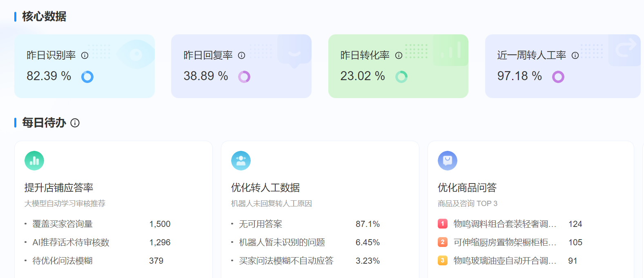
Task: Open the 昨日转化率 card
Action: point(398,66)
